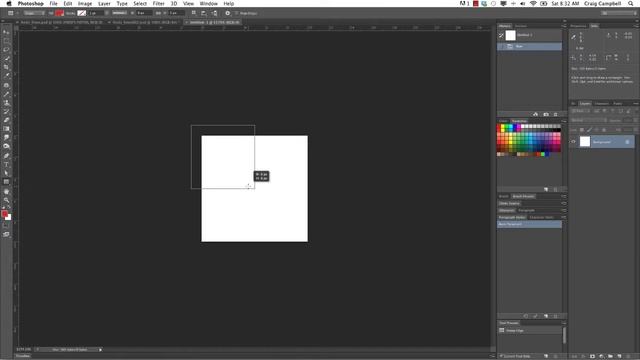Select the Gradient tool
This screenshot has height=360, width=640.
[x=6, y=129]
